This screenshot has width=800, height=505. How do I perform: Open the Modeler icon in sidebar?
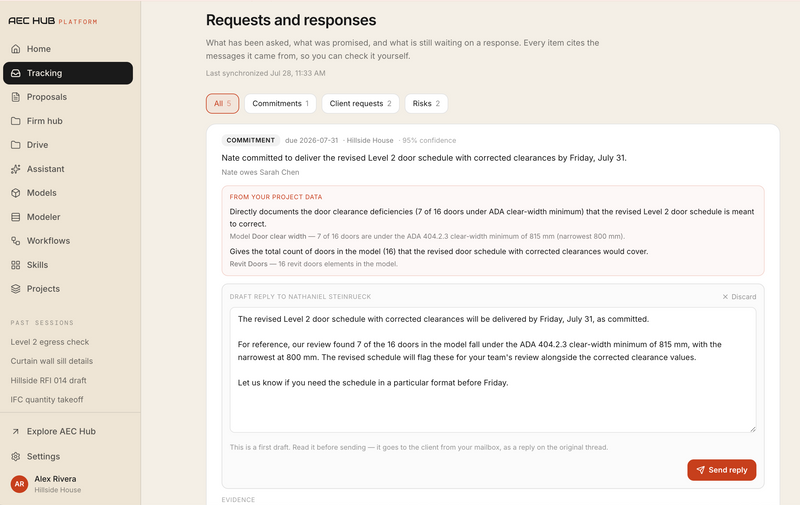tap(16, 217)
